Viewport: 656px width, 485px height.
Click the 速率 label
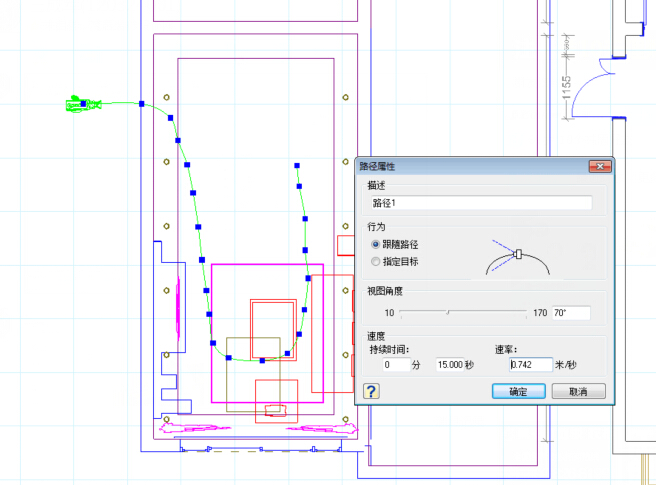tap(506, 349)
